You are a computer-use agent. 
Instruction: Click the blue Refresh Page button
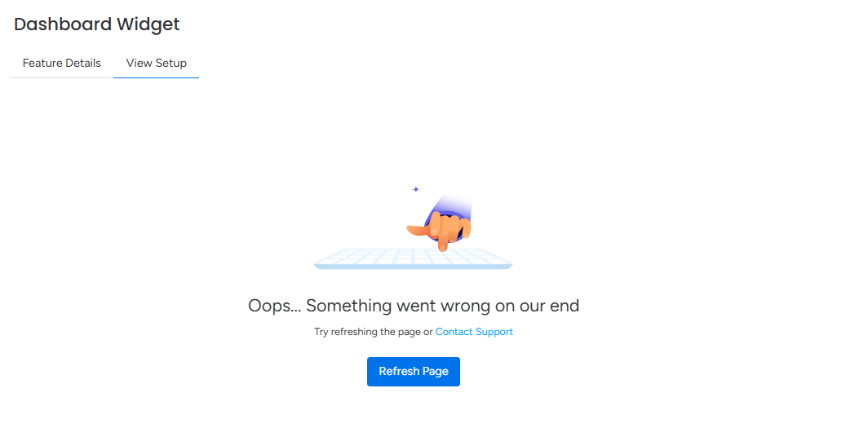(x=414, y=372)
